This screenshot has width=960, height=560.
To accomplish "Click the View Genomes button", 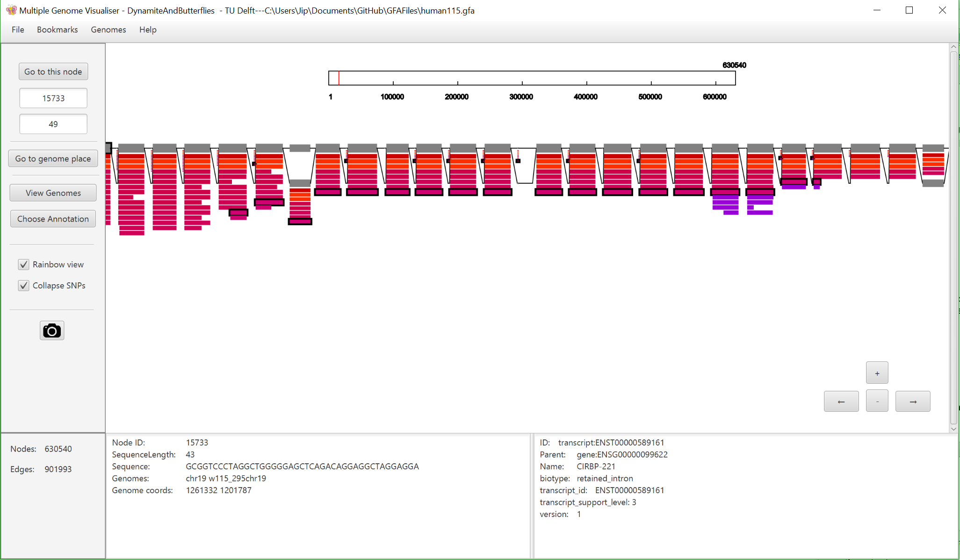I will [x=53, y=193].
